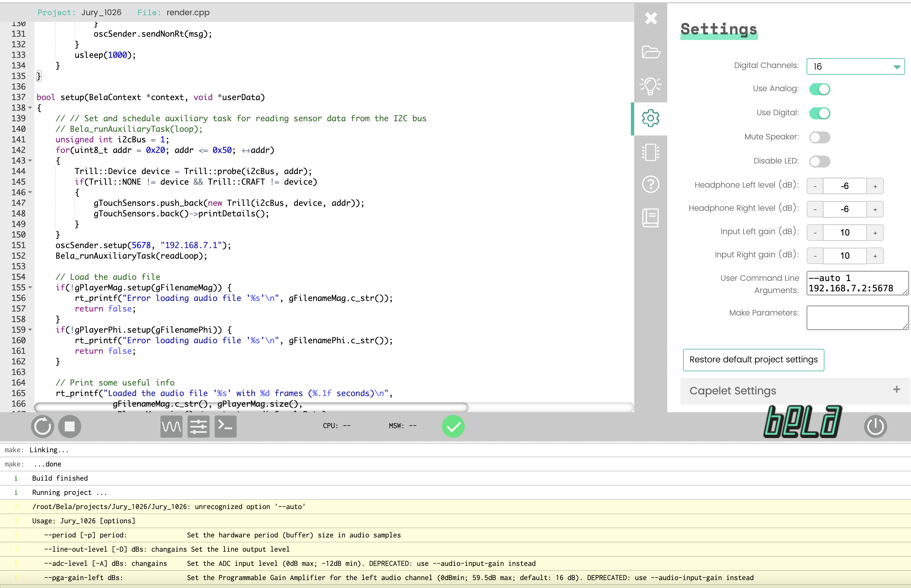Viewport: 911px width, 588px height.
Task: Click the editor's horizontal scrollbar
Action: 251,407
